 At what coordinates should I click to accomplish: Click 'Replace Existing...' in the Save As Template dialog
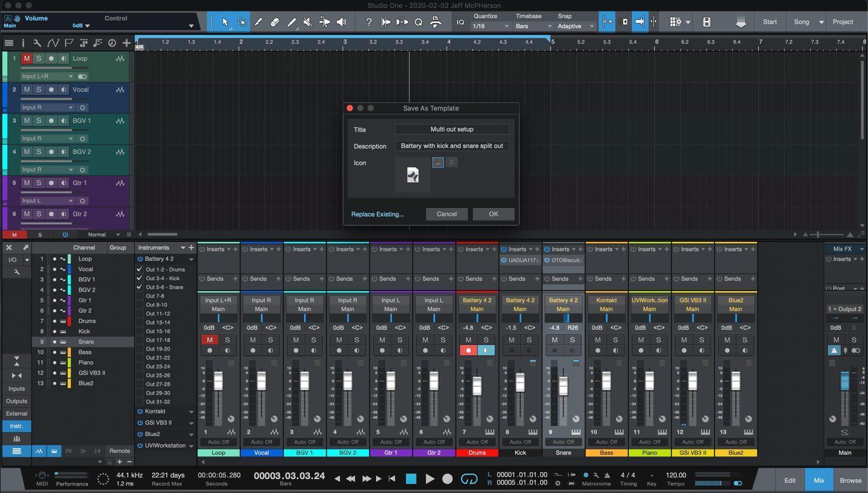click(x=377, y=214)
